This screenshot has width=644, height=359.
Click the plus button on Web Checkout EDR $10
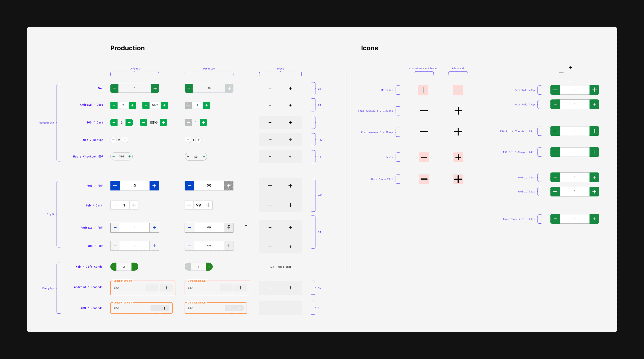[129, 156]
